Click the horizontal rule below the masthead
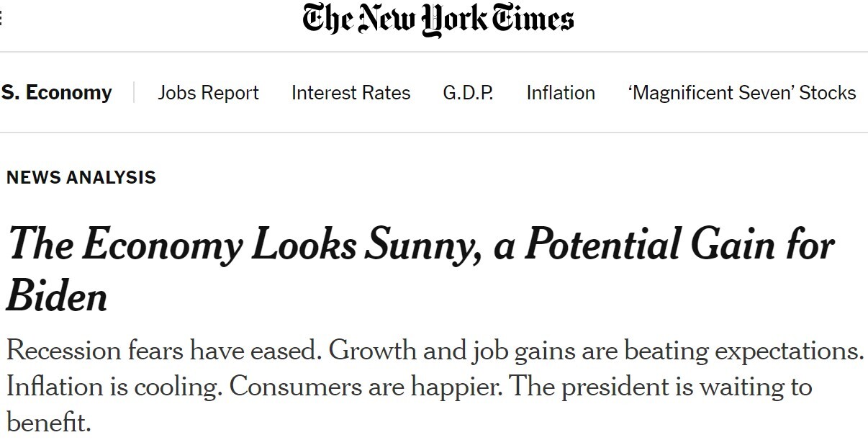This screenshot has width=868, height=440. (x=434, y=52)
